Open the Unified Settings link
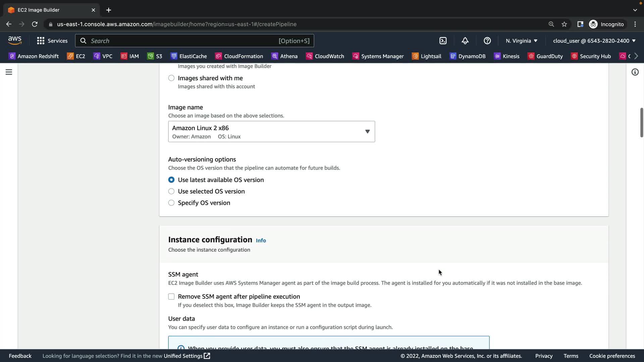The image size is (644, 362). tap(186, 356)
